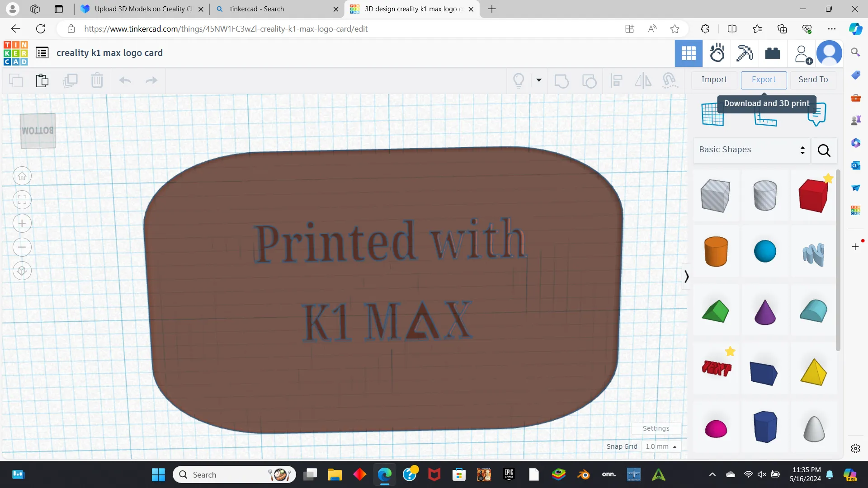This screenshot has height=488, width=868.
Task: Open the Snap Grid 1.0 mm dropdown
Action: (x=660, y=446)
